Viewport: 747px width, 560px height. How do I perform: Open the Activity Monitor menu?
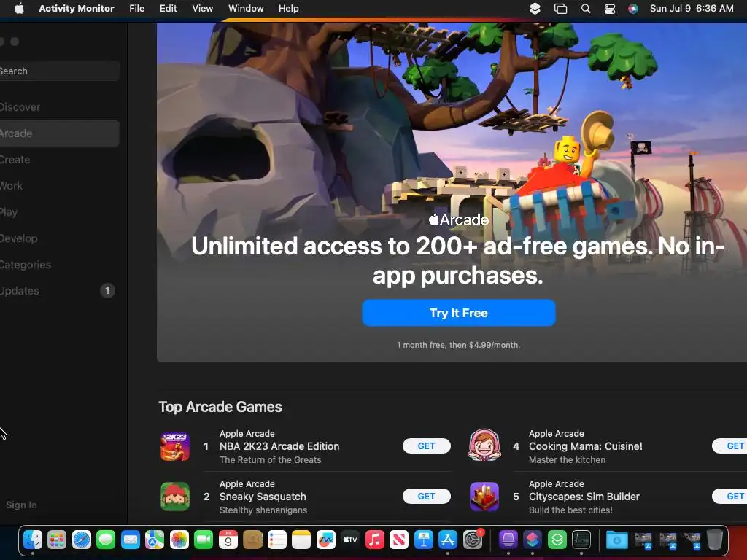(76, 8)
